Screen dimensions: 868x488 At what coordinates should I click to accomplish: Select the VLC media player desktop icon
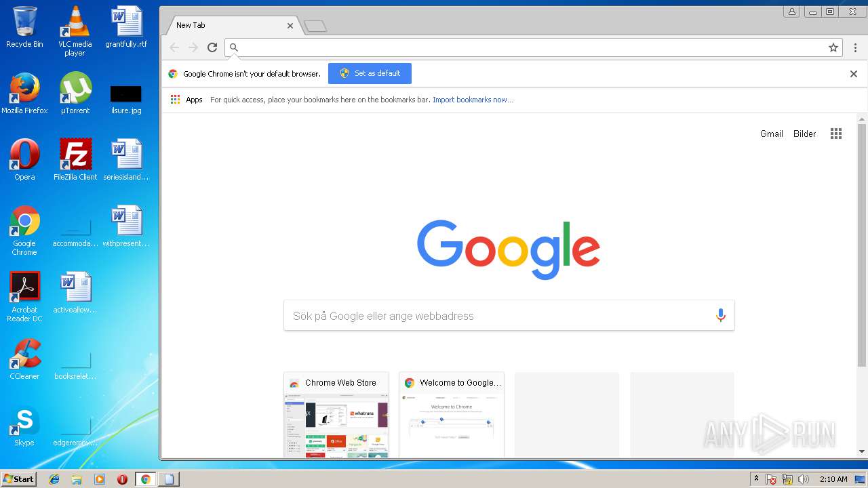(75, 30)
